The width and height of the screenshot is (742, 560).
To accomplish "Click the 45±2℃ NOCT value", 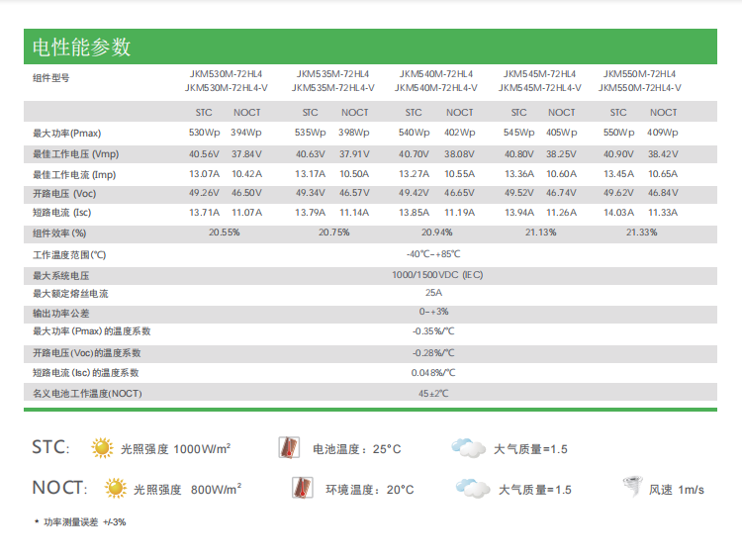I will pyautogui.click(x=433, y=394).
